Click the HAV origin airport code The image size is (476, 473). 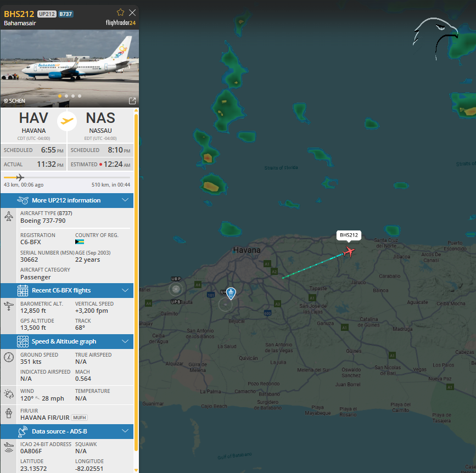[x=33, y=118]
